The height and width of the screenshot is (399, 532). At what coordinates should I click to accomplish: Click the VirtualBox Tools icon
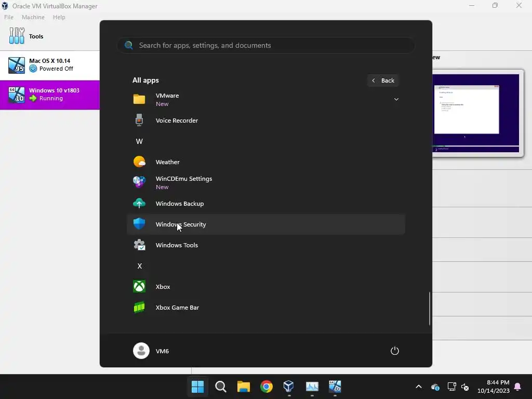17,36
